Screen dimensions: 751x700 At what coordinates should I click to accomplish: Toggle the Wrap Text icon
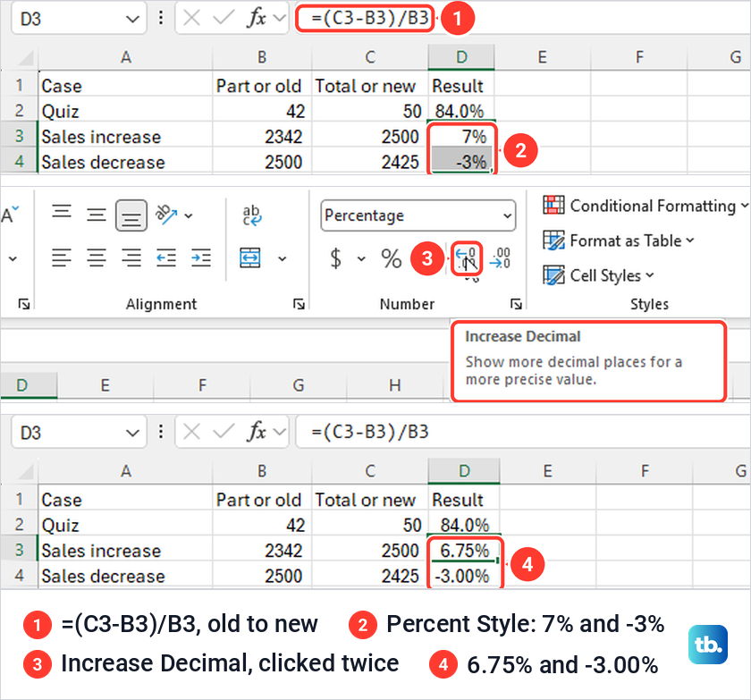[251, 215]
